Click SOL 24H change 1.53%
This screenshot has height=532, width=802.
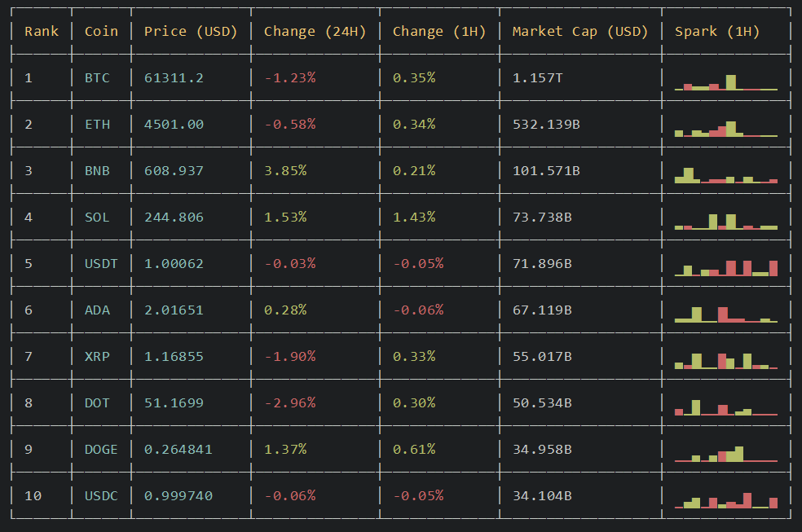coord(285,218)
